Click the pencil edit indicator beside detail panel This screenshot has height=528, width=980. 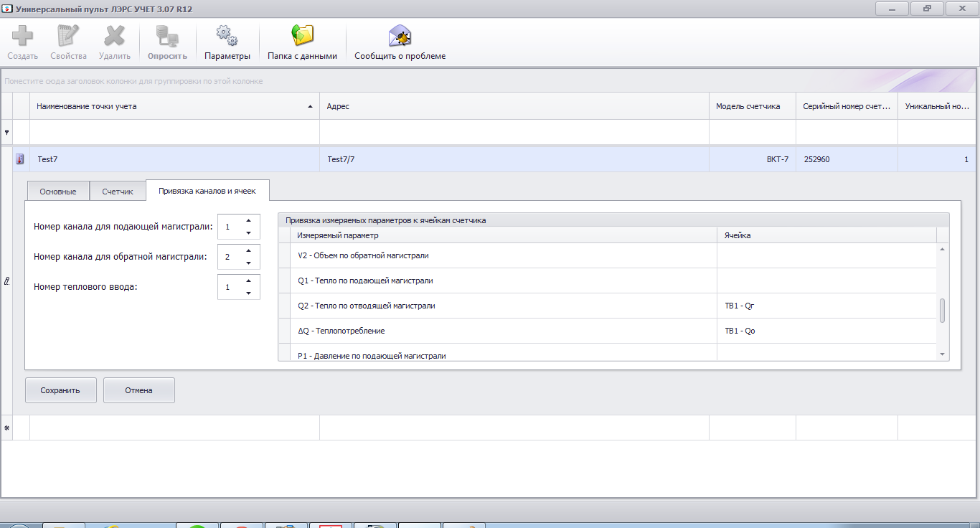(7, 282)
